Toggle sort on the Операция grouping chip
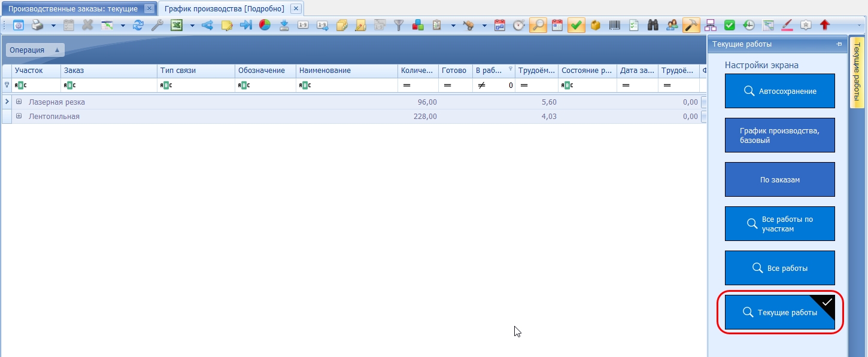 (35, 50)
